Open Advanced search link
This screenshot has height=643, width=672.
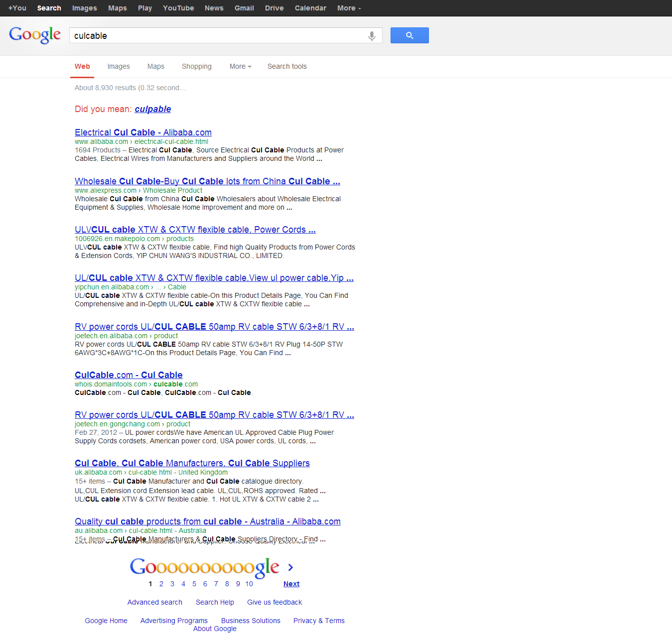(155, 602)
